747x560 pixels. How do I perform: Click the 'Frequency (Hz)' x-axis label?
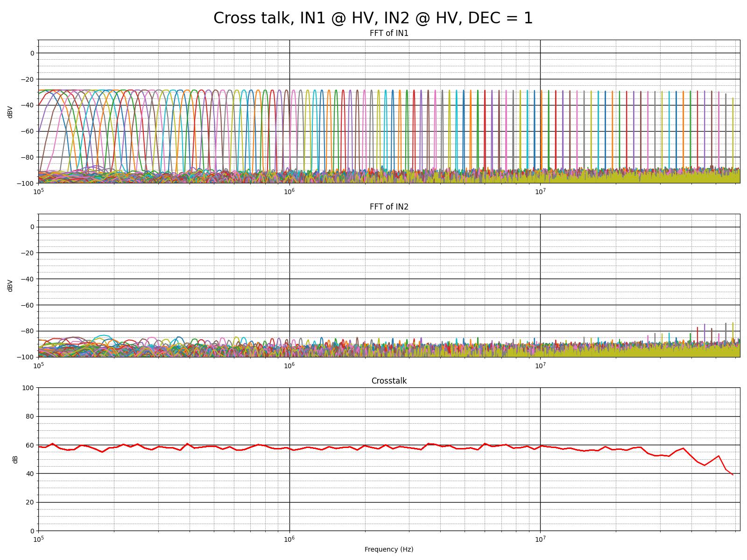tap(389, 549)
